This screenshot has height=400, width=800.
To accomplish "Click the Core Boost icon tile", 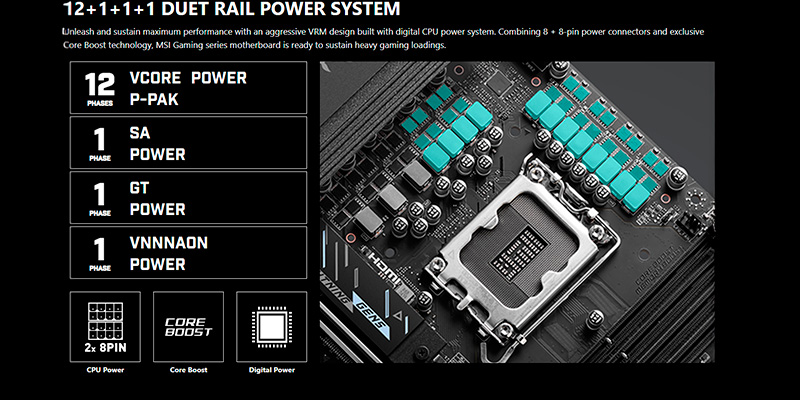I will point(188,327).
